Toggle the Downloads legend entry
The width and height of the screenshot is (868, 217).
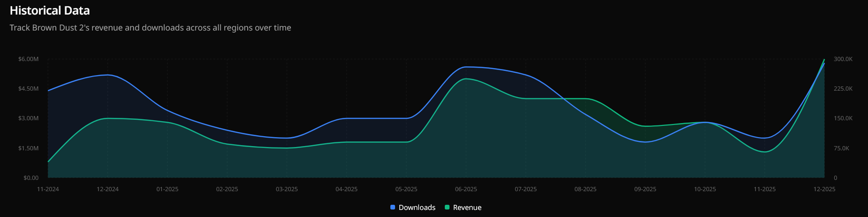pyautogui.click(x=413, y=208)
